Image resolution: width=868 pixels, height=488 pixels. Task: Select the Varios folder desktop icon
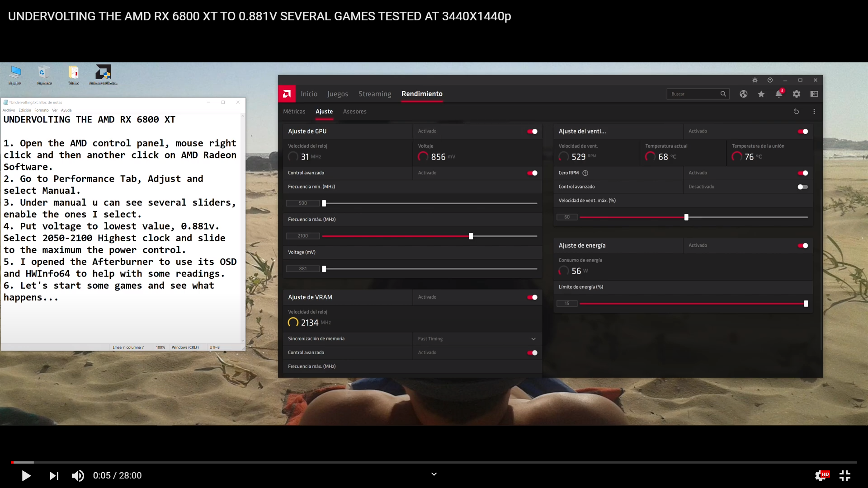[x=74, y=75]
